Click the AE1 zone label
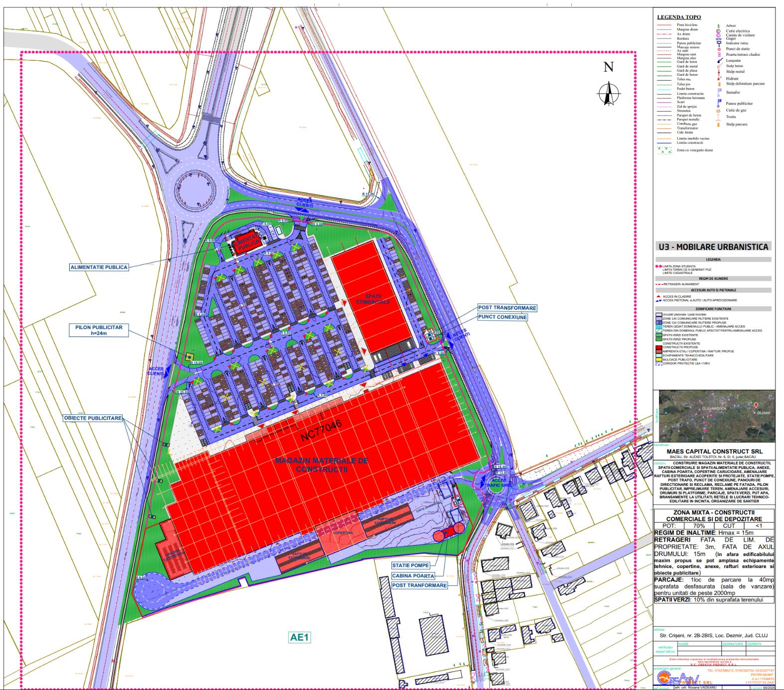Image resolution: width=784 pixels, height=690 pixels. (299, 637)
